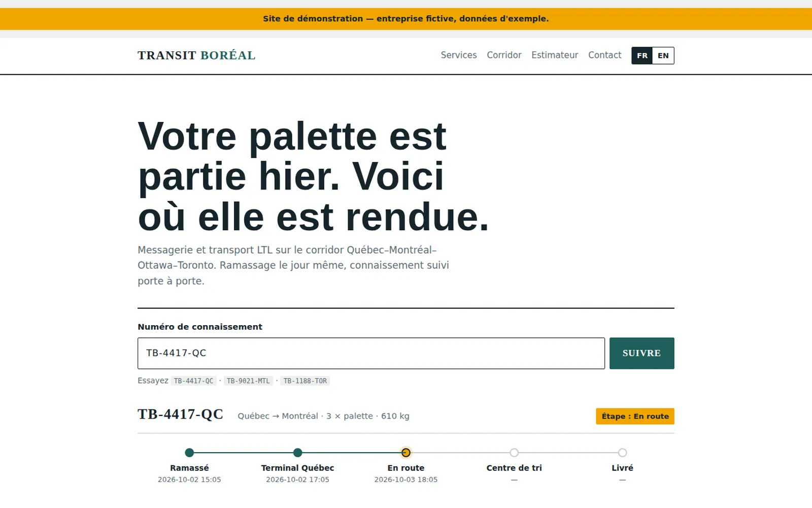The image size is (812, 508).
Task: Try the sample number TB-1188-TOR chip
Action: (305, 381)
